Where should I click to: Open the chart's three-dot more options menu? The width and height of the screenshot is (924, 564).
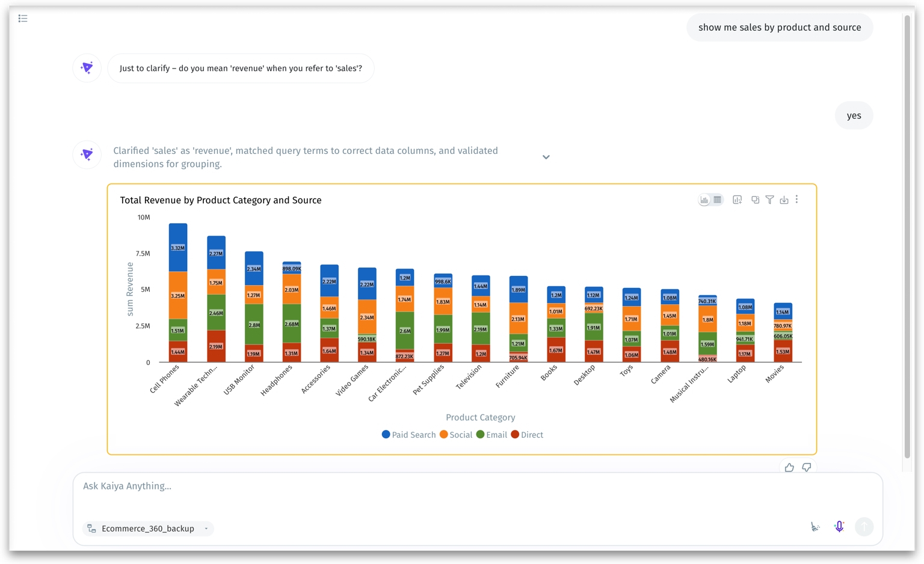coord(796,200)
